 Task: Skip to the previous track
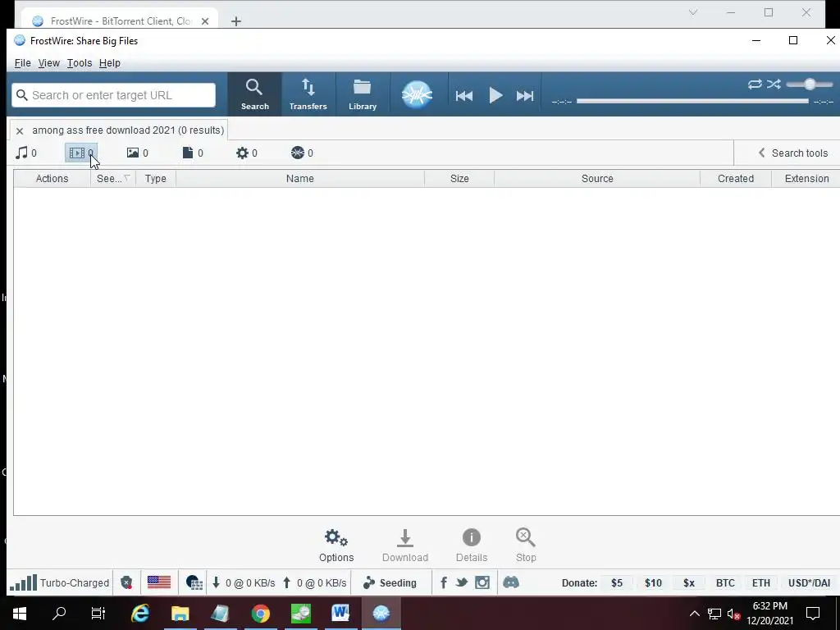(x=464, y=96)
